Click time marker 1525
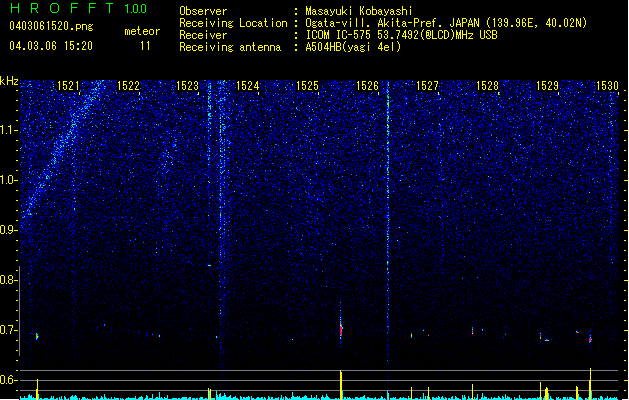This screenshot has width=629, height=400. [x=307, y=86]
